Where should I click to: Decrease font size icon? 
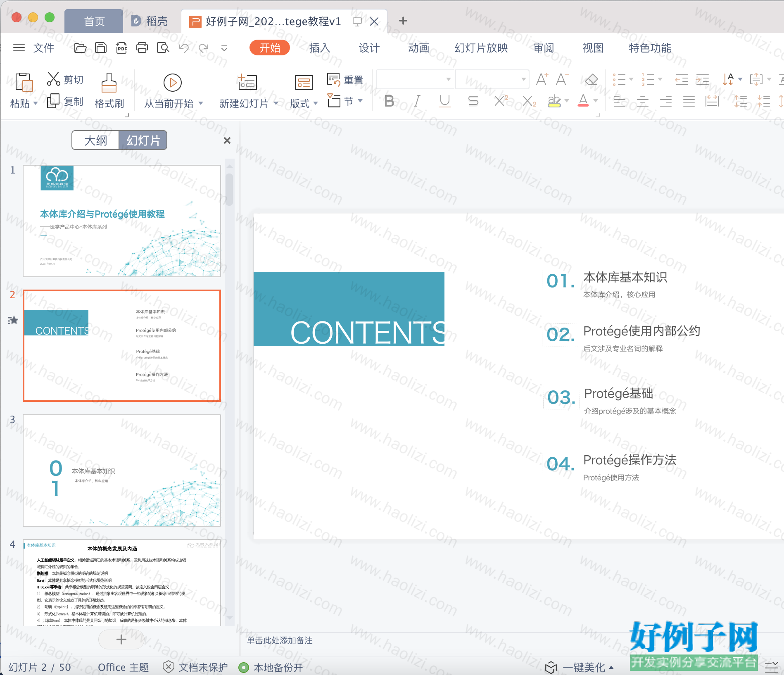point(562,79)
